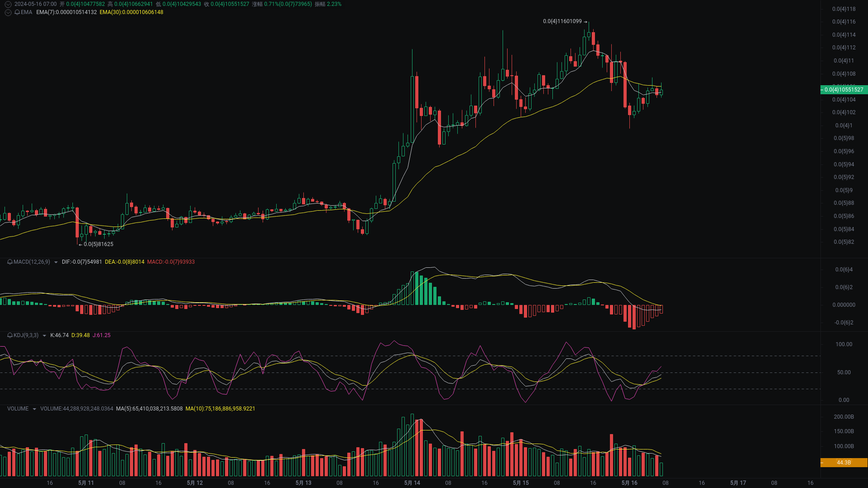Open the KDJ(9,3,3) dropdown arrow

pyautogui.click(x=44, y=335)
